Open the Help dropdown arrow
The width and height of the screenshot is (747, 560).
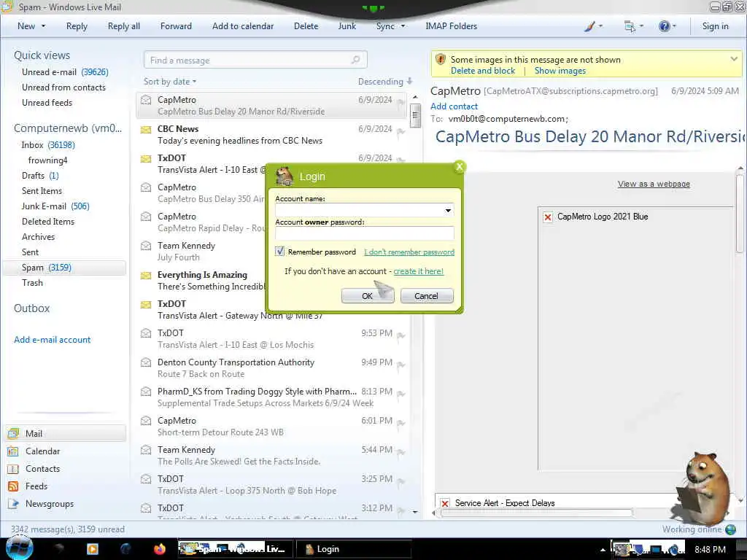coord(674,26)
